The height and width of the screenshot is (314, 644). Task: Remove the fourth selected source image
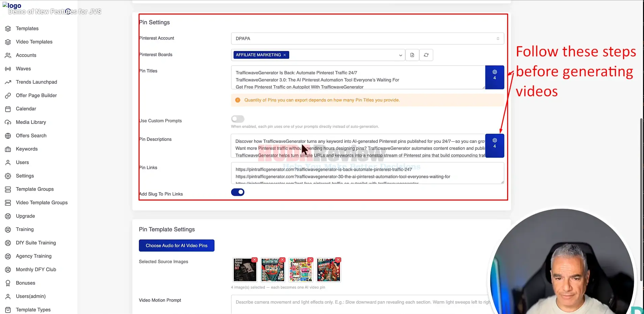(x=338, y=260)
